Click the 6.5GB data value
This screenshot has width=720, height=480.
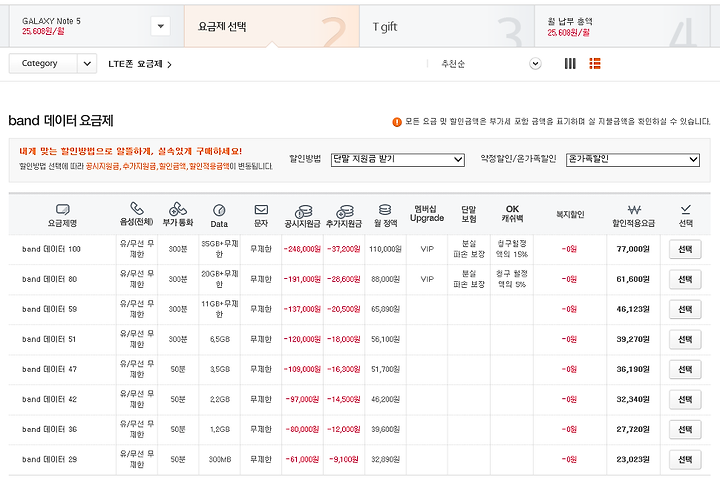pyautogui.click(x=220, y=339)
